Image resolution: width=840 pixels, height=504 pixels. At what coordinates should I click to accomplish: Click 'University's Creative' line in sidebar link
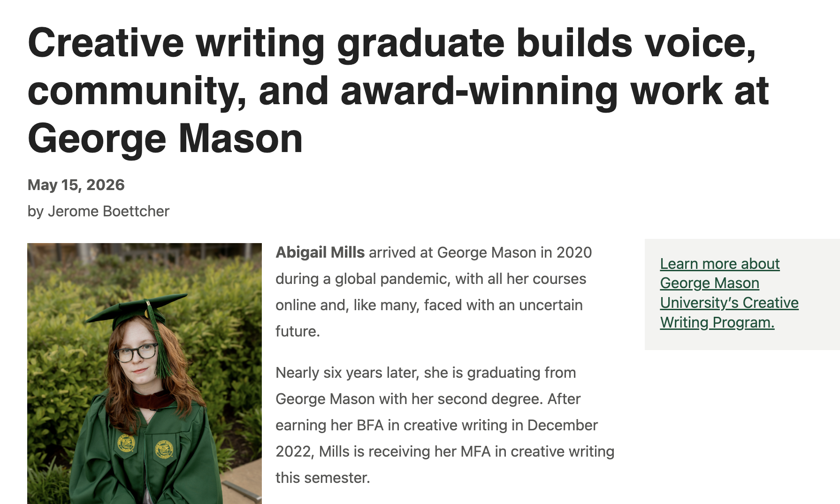click(x=729, y=303)
